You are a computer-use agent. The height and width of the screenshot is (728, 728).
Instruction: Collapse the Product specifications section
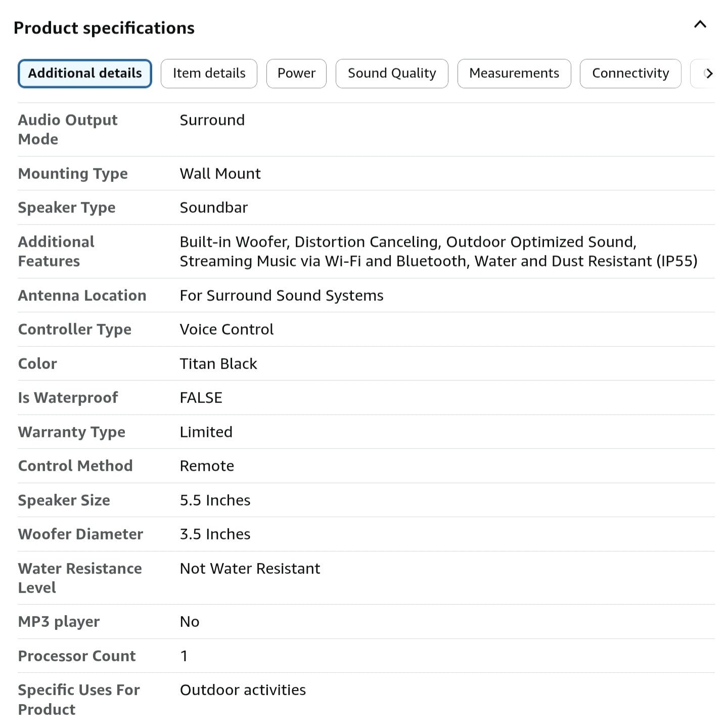(700, 25)
